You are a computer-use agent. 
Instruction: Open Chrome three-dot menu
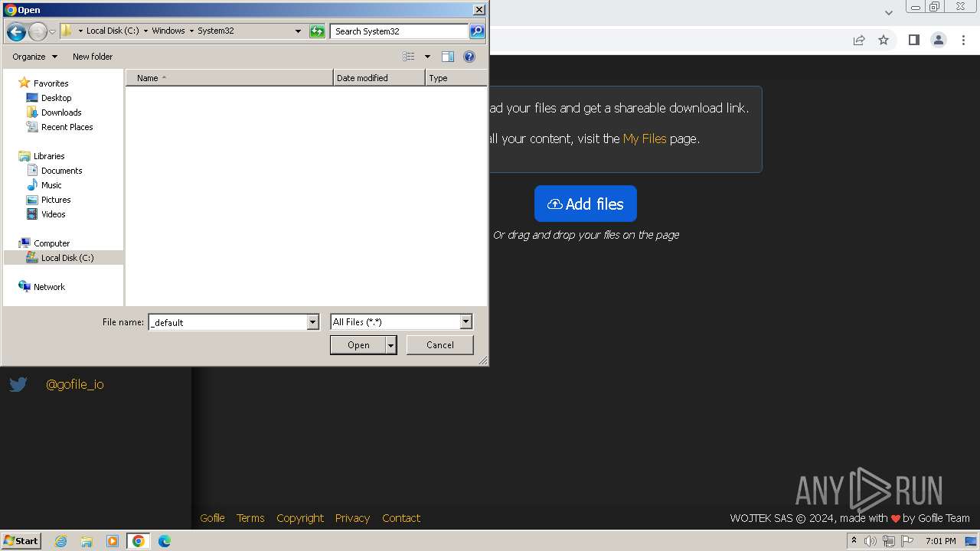(963, 40)
